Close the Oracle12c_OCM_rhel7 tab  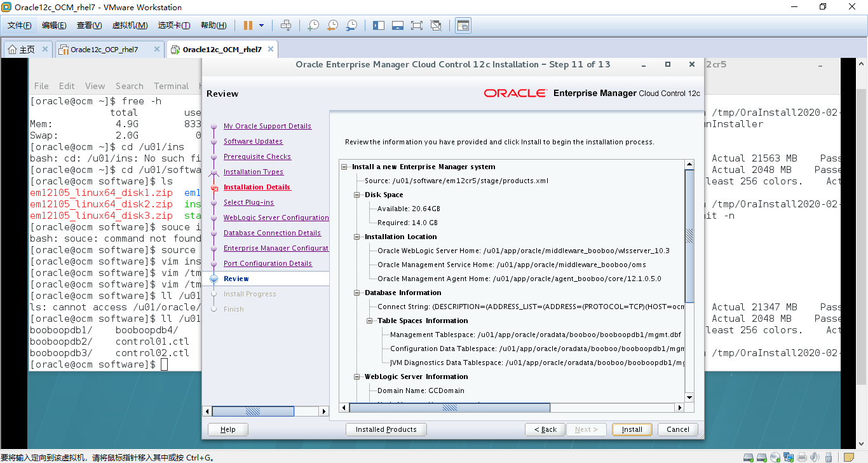click(270, 49)
